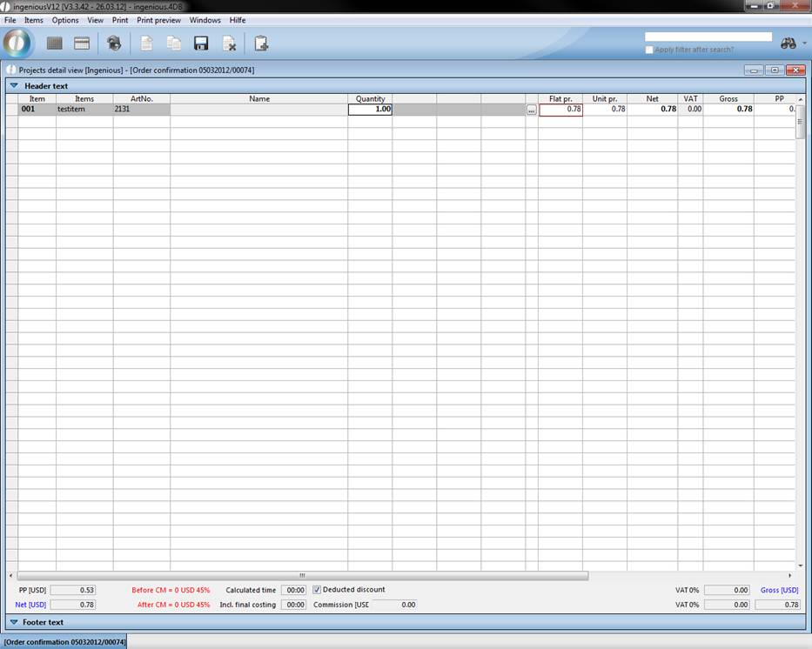Save using the floppy disk icon
The image size is (812, 649).
tap(201, 43)
